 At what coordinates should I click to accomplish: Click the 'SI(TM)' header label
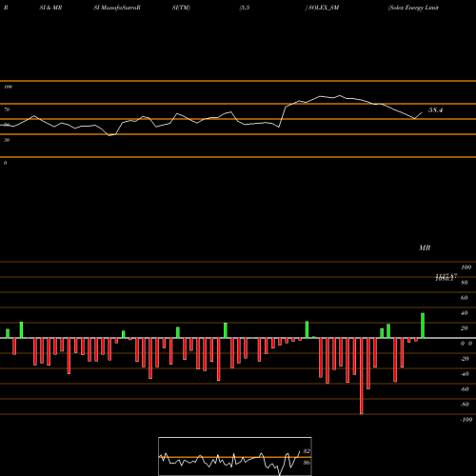coord(181,8)
